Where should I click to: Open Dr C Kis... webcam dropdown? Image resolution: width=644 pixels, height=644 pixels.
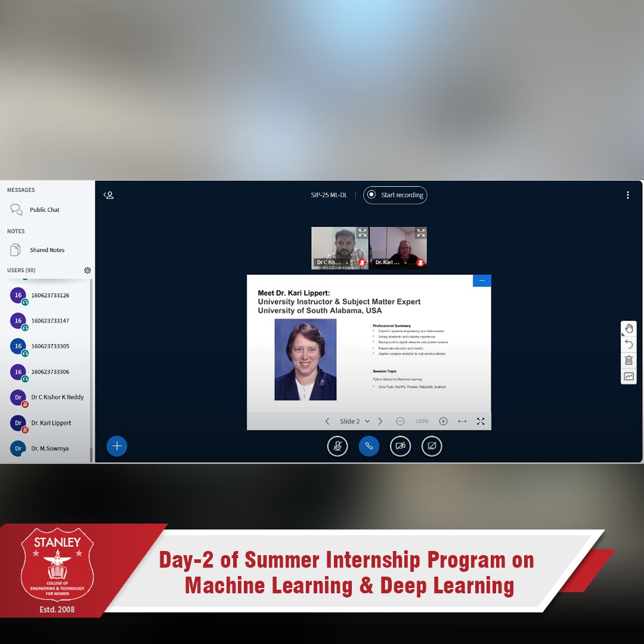tap(332, 262)
